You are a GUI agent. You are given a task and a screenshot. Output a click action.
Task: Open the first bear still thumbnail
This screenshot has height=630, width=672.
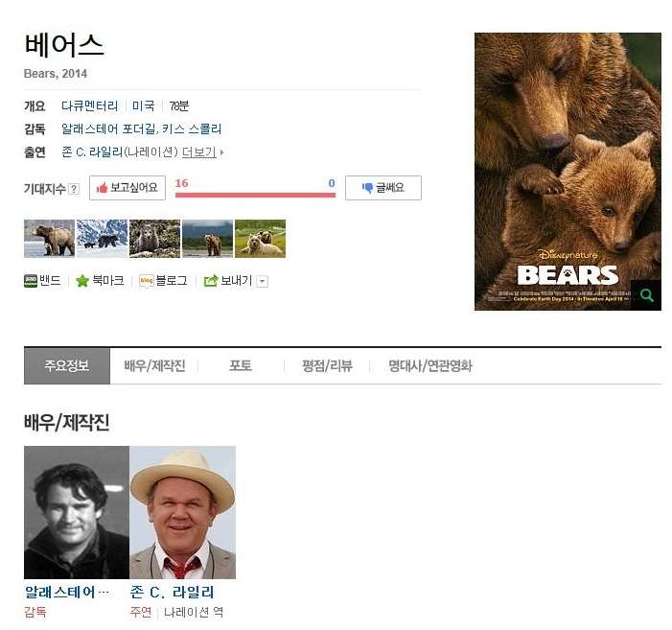pos(49,239)
